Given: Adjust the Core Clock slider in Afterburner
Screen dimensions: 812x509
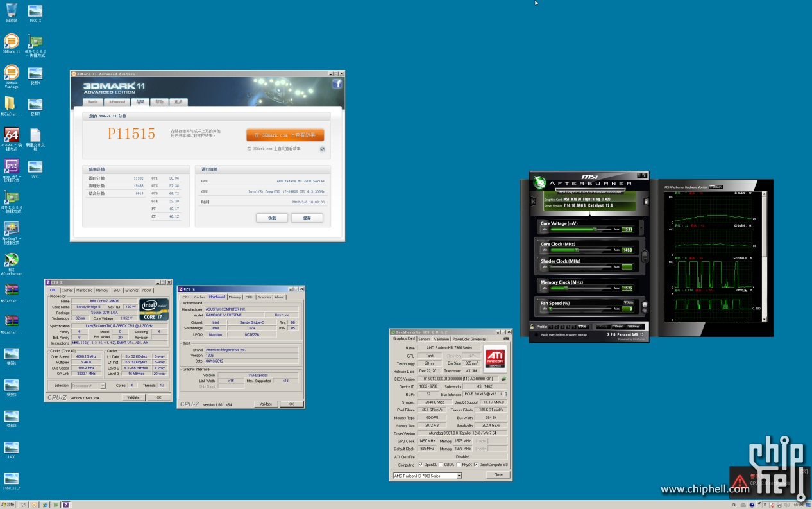Looking at the screenshot, I should (582, 250).
